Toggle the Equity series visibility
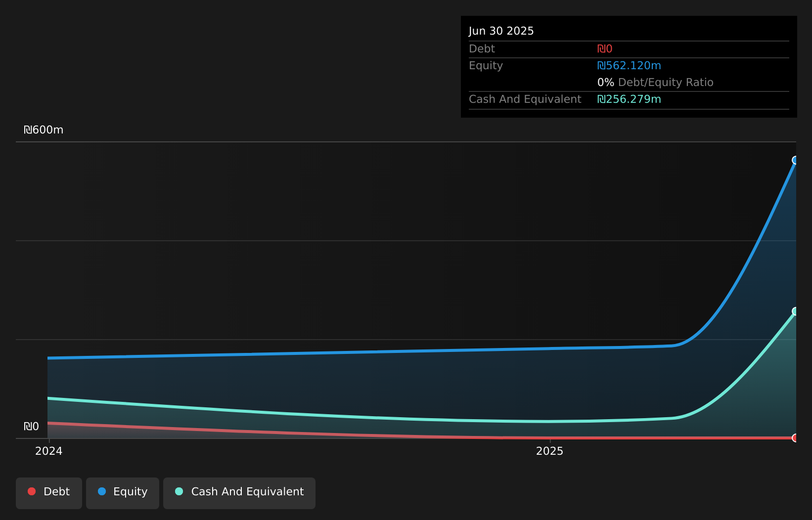Screen dimensions: 812x520 [x=122, y=492]
